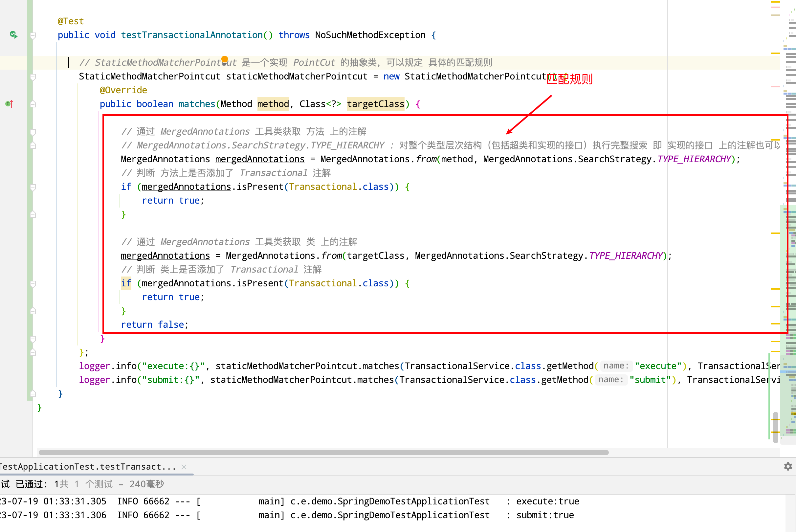
Task: Click the "submit:{}" logger string
Action: [171, 380]
